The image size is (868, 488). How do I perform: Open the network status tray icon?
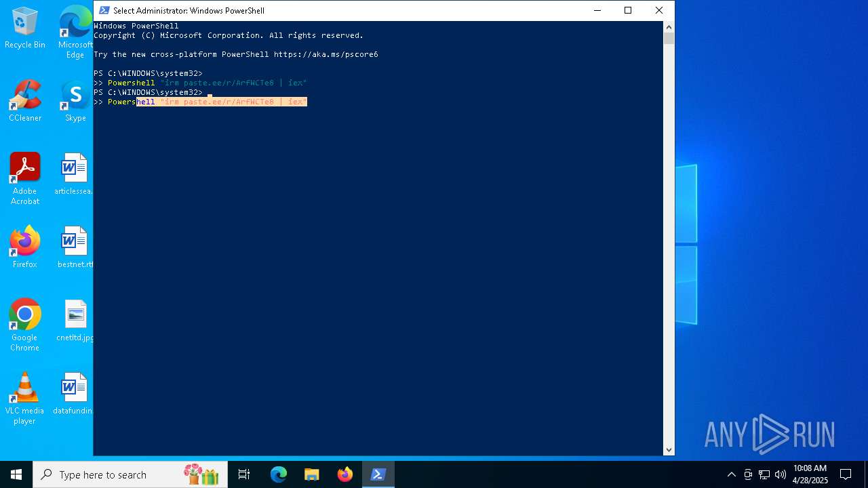pyautogui.click(x=764, y=474)
